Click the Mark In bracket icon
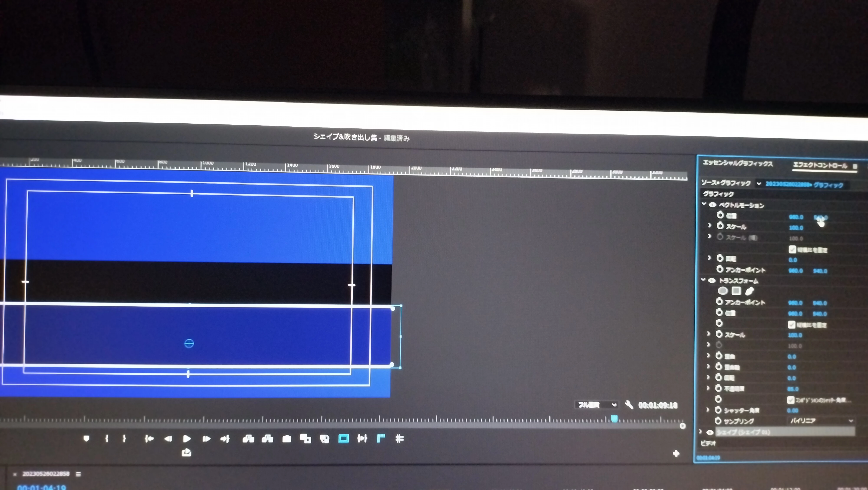This screenshot has width=868, height=490. [x=107, y=438]
